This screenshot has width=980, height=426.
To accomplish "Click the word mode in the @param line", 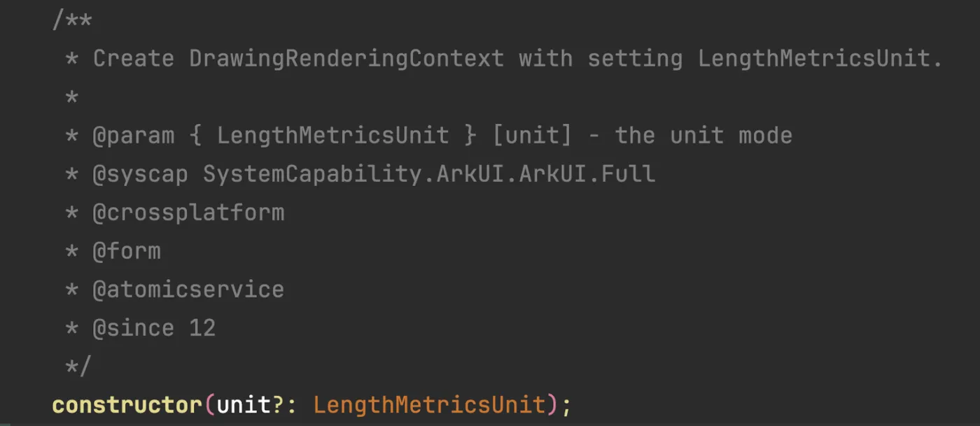I will (x=765, y=136).
